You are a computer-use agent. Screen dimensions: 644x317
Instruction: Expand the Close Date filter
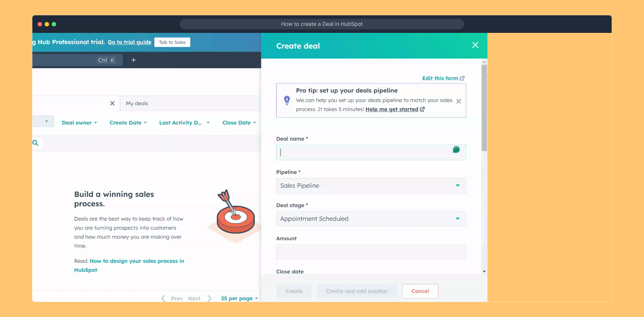tap(239, 123)
